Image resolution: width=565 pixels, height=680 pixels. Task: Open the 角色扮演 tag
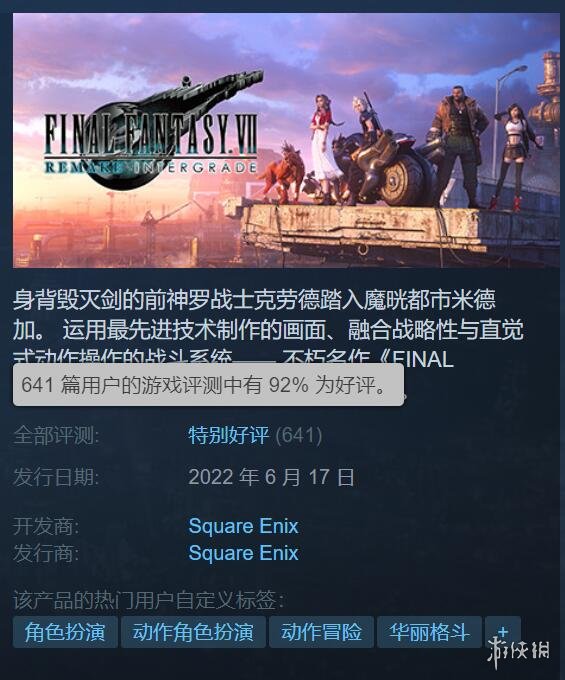[65, 632]
